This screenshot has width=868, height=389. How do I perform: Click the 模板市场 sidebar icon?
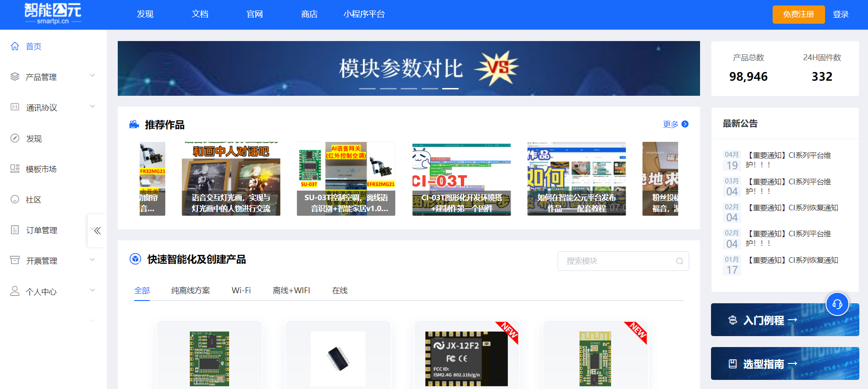tap(15, 169)
